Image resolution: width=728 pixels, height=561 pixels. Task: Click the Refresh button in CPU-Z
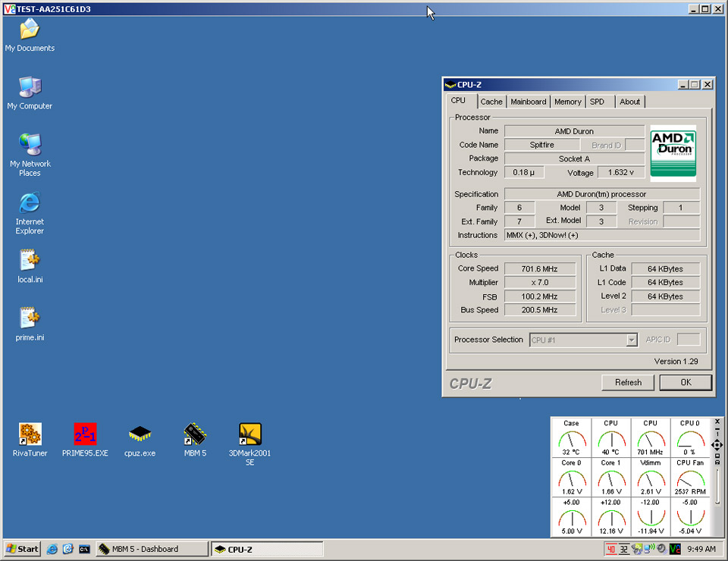pos(628,382)
